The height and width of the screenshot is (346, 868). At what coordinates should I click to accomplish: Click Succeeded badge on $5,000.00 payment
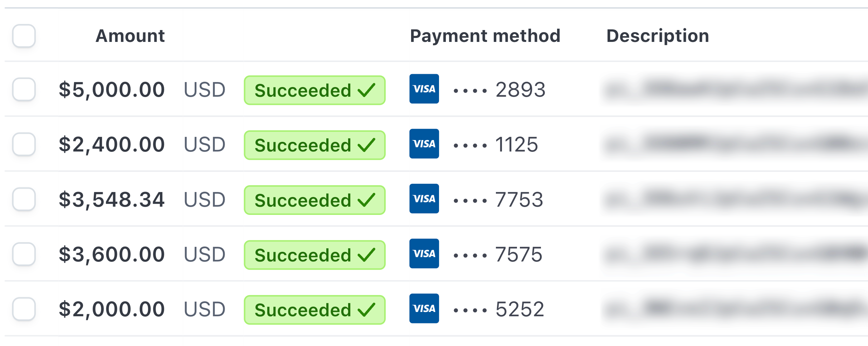point(314,90)
